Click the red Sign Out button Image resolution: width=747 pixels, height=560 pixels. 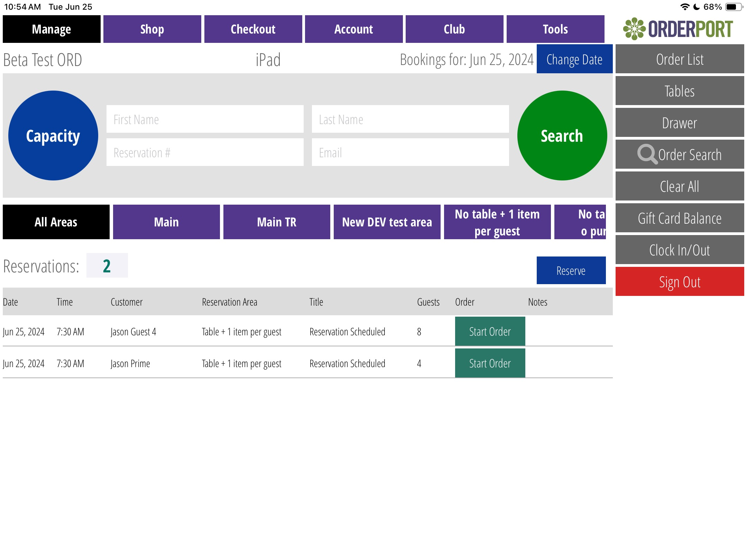[x=679, y=282]
